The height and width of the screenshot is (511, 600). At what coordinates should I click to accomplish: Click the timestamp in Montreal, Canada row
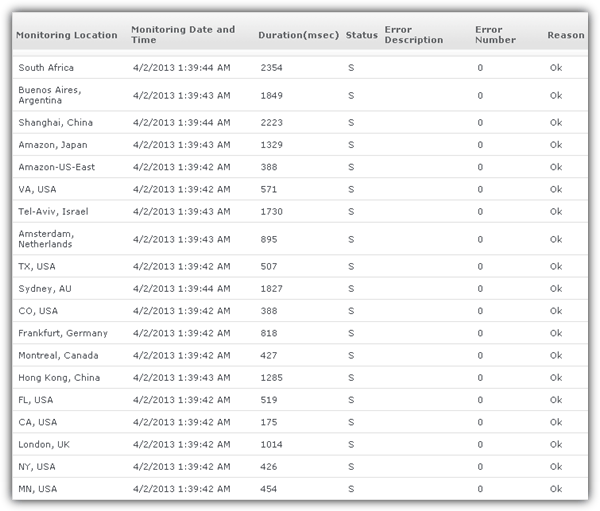click(x=182, y=355)
